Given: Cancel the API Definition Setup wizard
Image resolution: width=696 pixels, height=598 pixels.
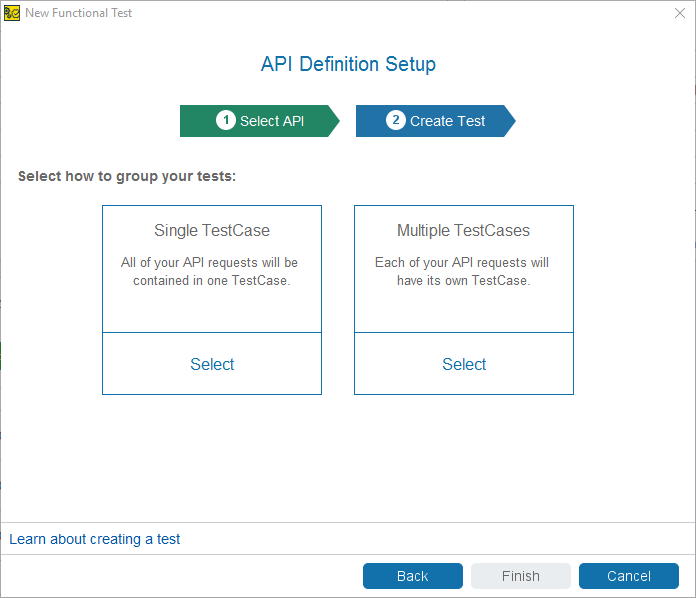Looking at the screenshot, I should [x=629, y=576].
